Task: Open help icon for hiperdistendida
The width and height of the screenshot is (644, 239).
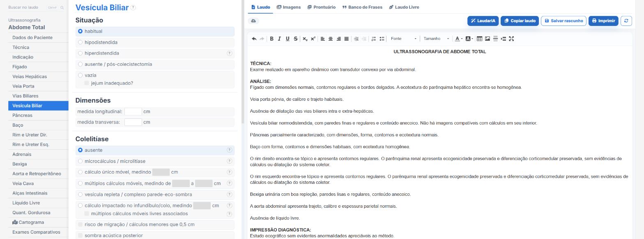Action: (x=230, y=53)
